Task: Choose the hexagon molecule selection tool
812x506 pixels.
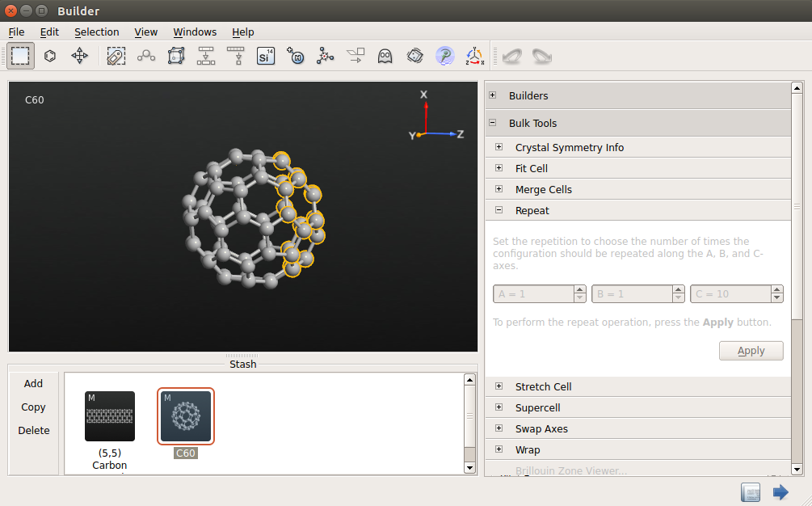Action: 50,56
